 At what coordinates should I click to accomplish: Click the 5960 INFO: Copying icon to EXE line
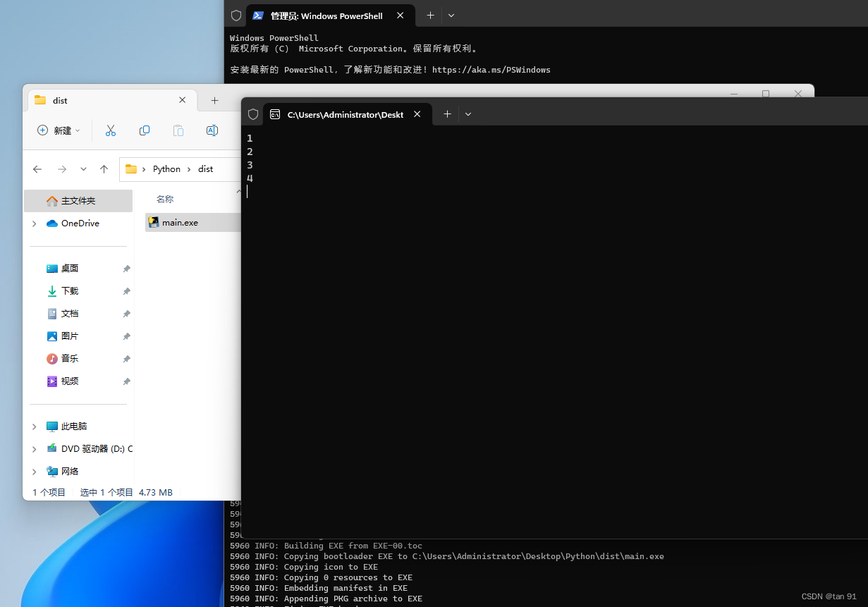click(x=304, y=567)
